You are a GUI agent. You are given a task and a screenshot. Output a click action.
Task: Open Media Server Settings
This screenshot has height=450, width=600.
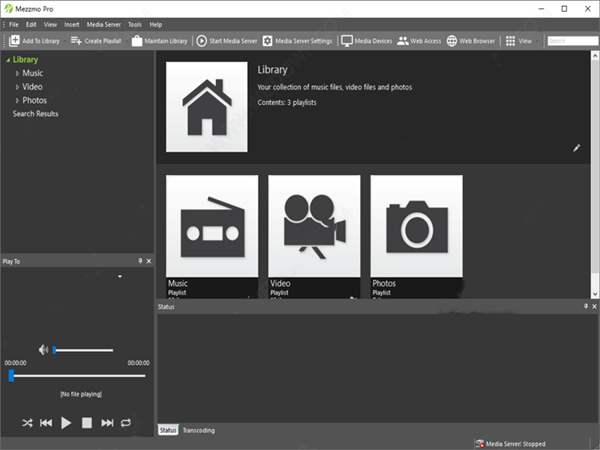coord(297,41)
